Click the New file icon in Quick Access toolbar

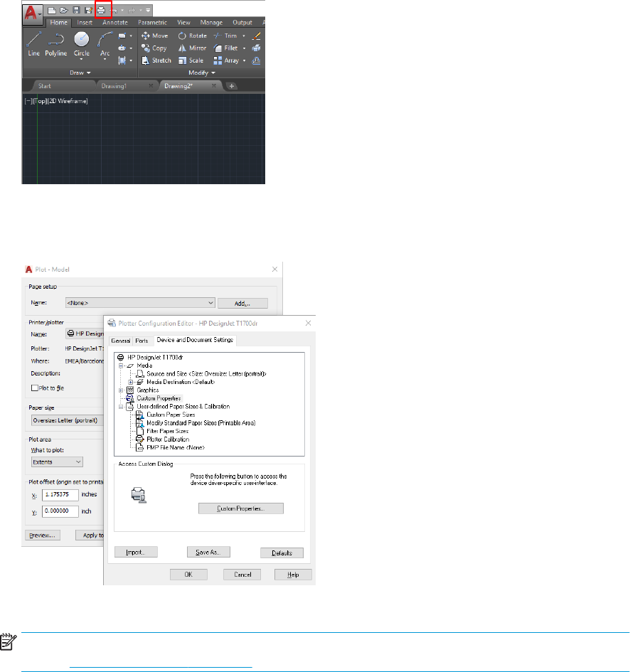pyautogui.click(x=51, y=10)
